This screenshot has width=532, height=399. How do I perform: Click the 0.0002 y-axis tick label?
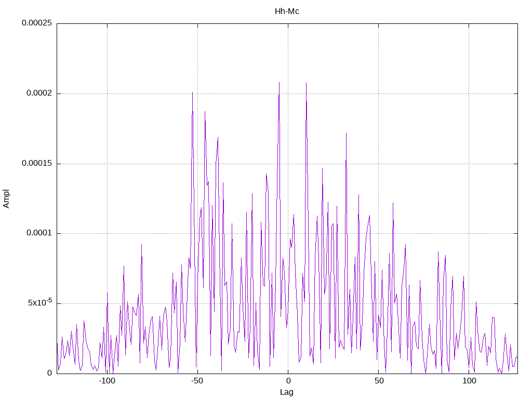click(39, 93)
